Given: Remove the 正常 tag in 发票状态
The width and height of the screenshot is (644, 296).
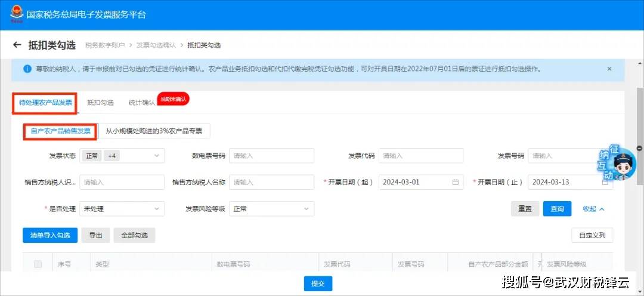Looking at the screenshot, I should pyautogui.click(x=91, y=156).
